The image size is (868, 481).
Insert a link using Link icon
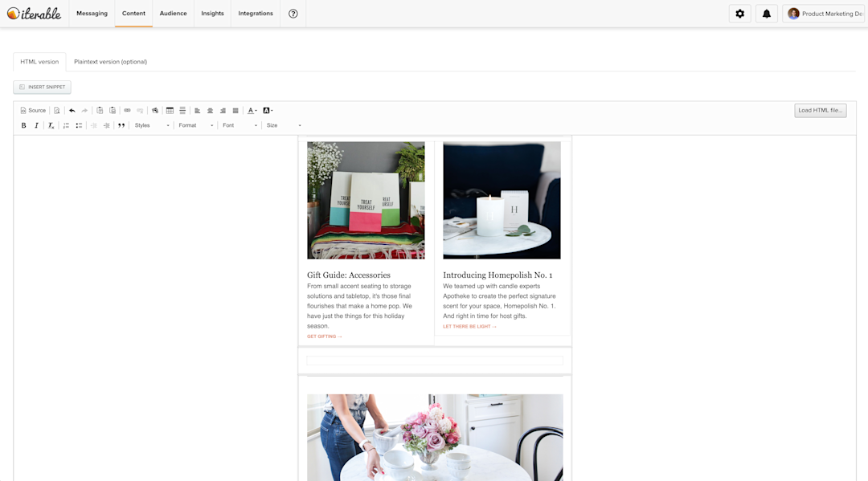(x=127, y=111)
